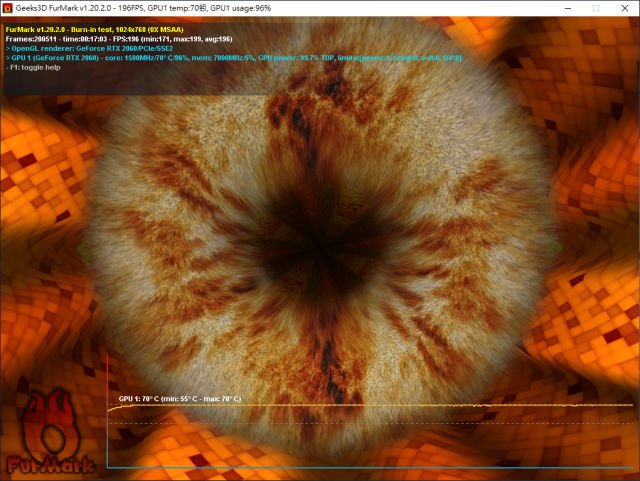
Task: Click the disabled maximize button
Action: [596, 8]
